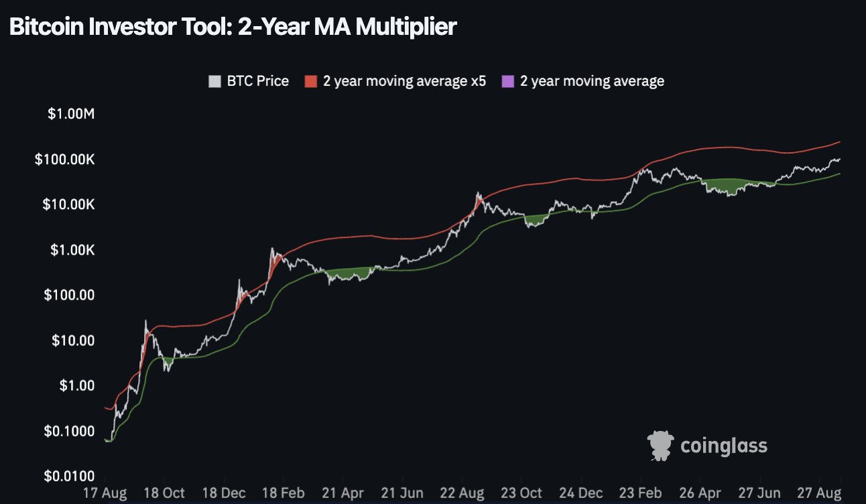Click the Bitcoin Investor Tool chart title

[233, 27]
